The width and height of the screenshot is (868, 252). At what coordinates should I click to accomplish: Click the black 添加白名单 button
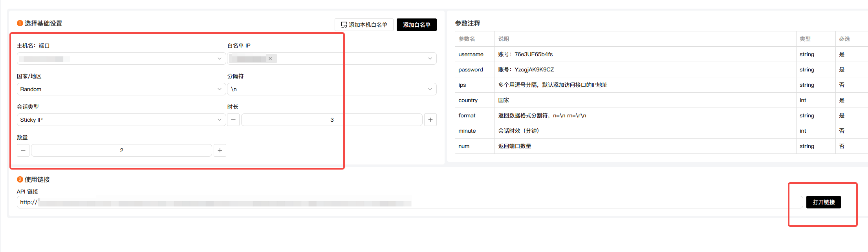[x=416, y=25]
